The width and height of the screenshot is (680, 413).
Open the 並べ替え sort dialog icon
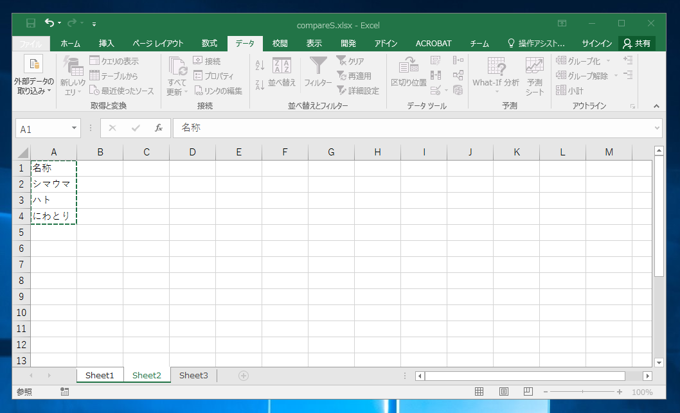point(281,66)
